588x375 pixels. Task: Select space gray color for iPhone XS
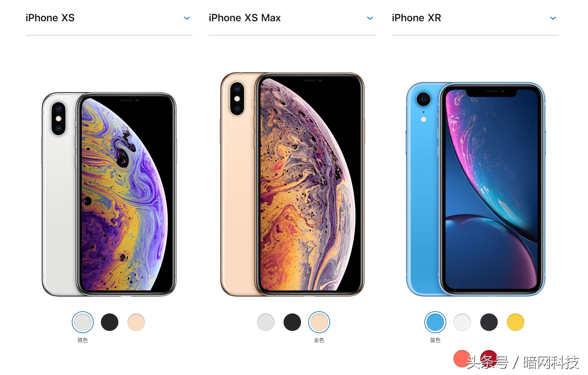[110, 322]
